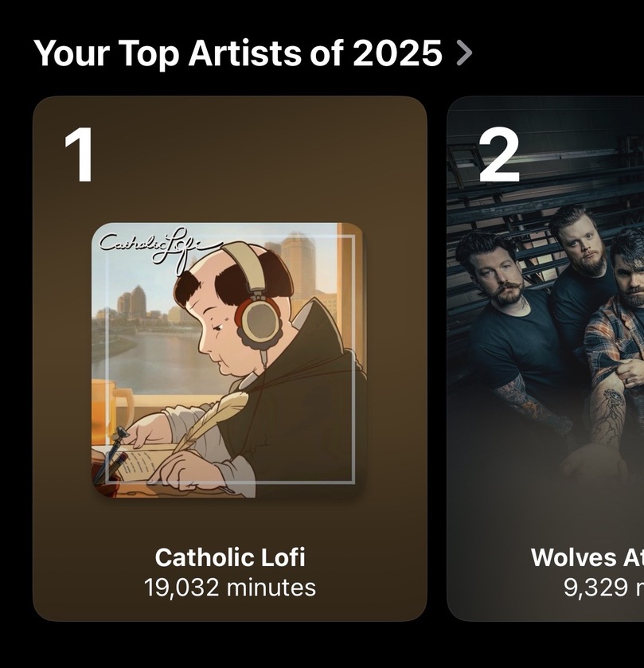The height and width of the screenshot is (668, 644).
Task: Click the 9,329 minutes listening stat
Action: [602, 588]
